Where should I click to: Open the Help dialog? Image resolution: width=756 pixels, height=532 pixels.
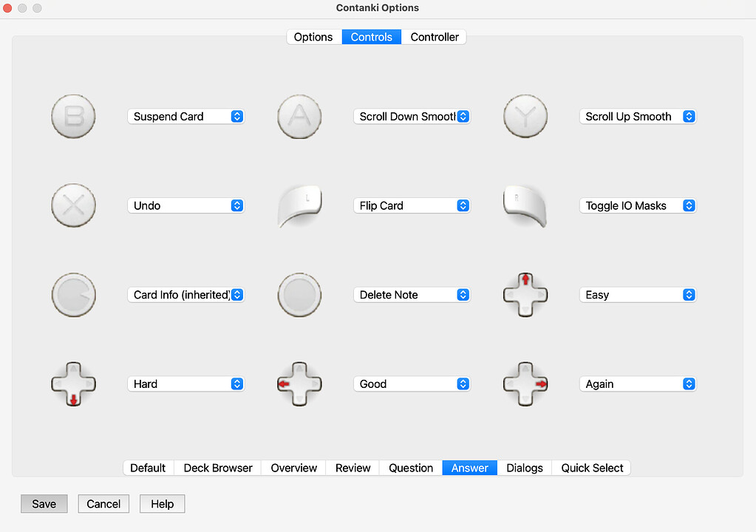click(162, 503)
